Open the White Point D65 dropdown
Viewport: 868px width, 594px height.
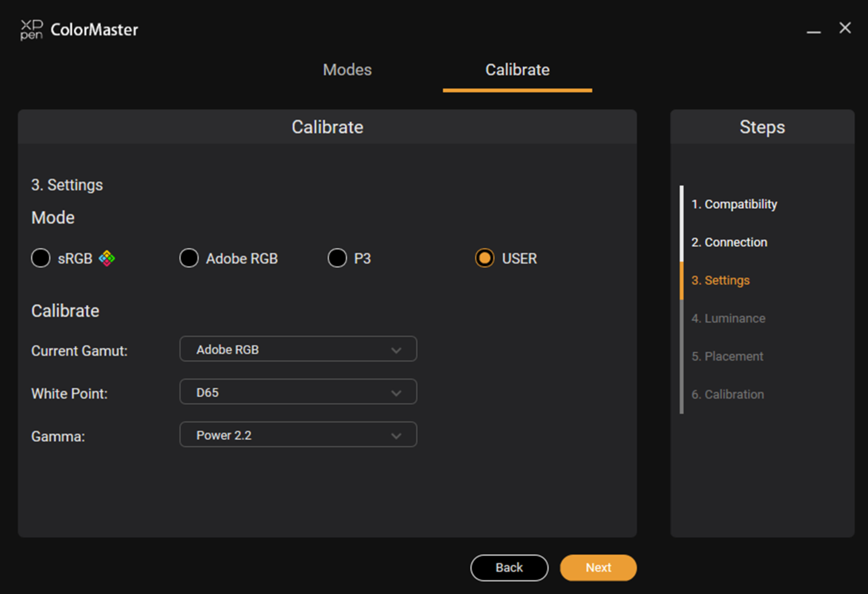click(298, 391)
